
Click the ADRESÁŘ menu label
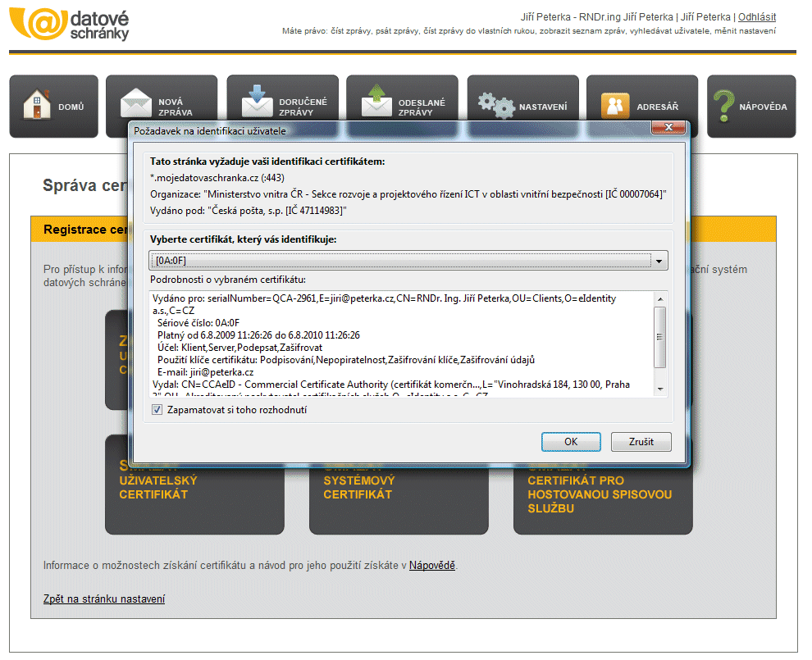(658, 107)
